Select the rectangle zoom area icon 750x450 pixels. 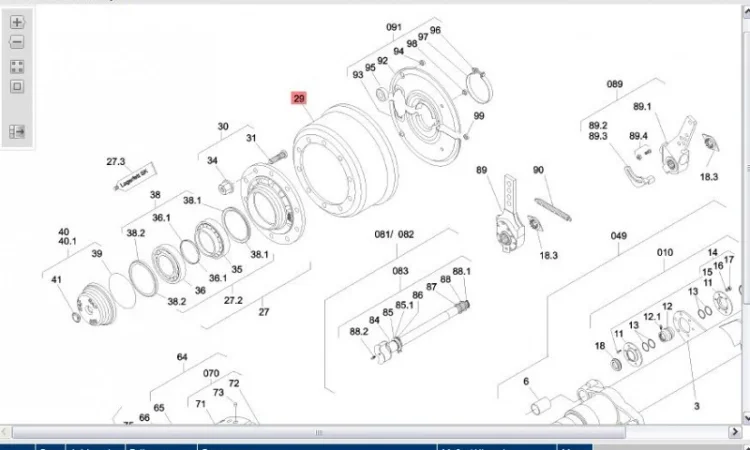(17, 87)
